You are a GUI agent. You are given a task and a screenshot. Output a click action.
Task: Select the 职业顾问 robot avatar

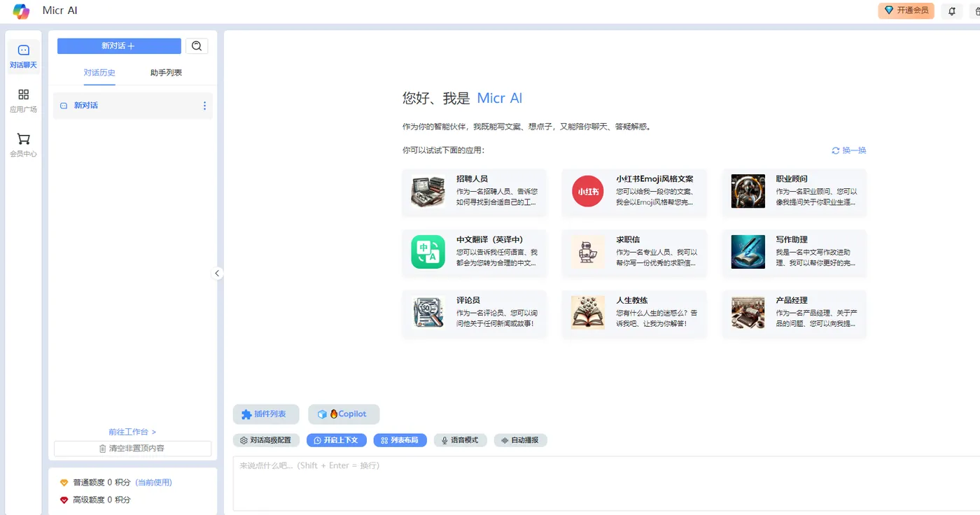point(748,192)
